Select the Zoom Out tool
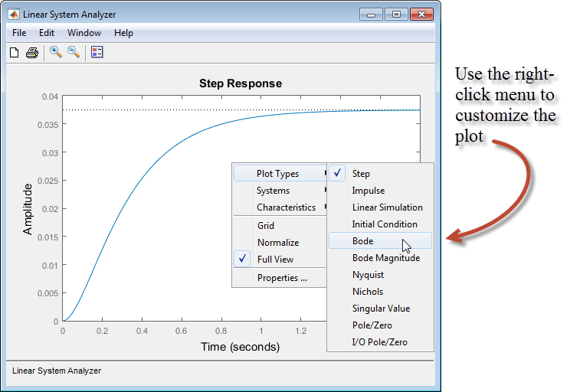The height and width of the screenshot is (392, 570). pos(74,52)
